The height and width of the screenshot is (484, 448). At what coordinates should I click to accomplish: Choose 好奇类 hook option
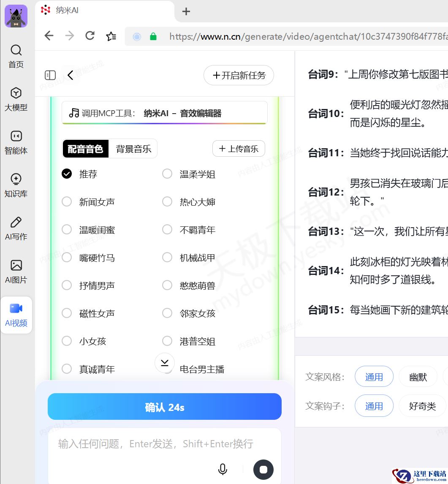422,406
